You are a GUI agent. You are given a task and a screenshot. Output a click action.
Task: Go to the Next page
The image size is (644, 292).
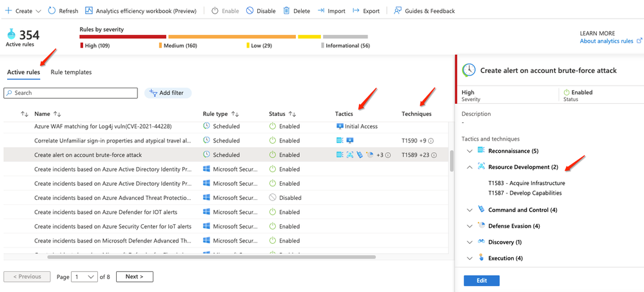tap(135, 277)
